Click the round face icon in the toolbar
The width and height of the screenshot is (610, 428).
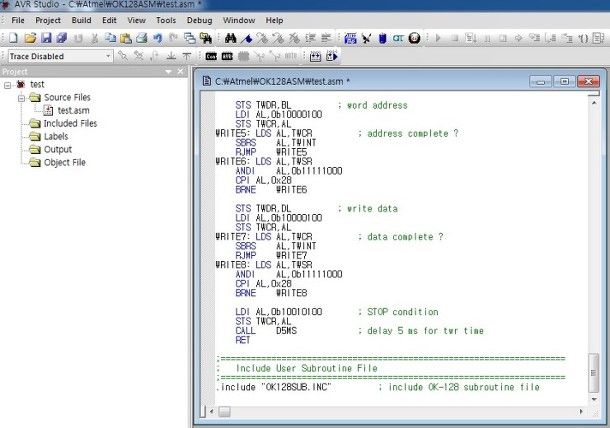tap(415, 38)
